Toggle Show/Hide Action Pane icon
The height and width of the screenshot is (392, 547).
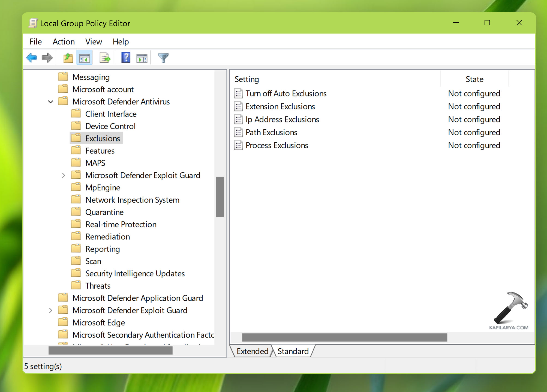[x=142, y=58]
